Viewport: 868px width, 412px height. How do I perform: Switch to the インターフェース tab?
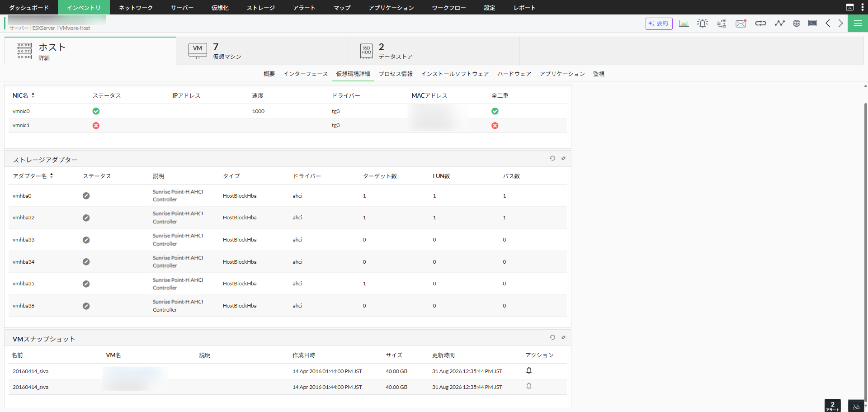click(x=306, y=74)
